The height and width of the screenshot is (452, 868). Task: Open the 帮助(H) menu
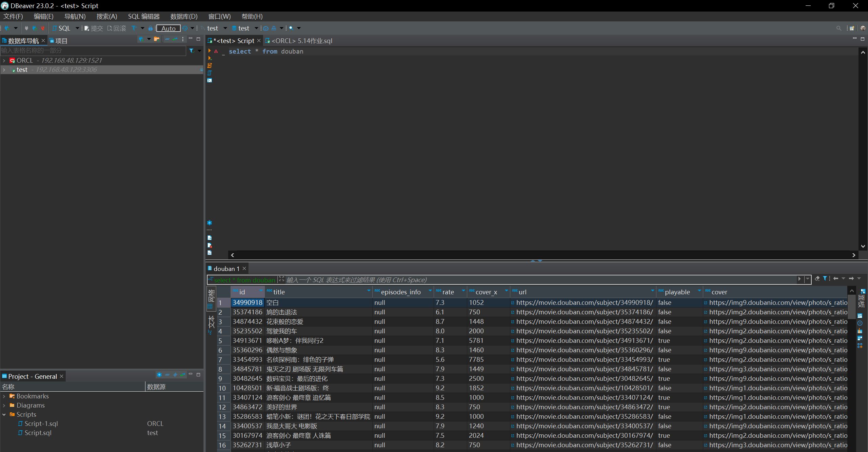pyautogui.click(x=252, y=16)
